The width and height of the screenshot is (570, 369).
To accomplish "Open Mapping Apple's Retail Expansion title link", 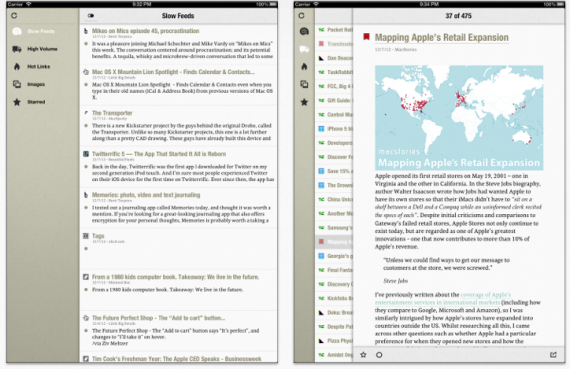I will click(442, 37).
